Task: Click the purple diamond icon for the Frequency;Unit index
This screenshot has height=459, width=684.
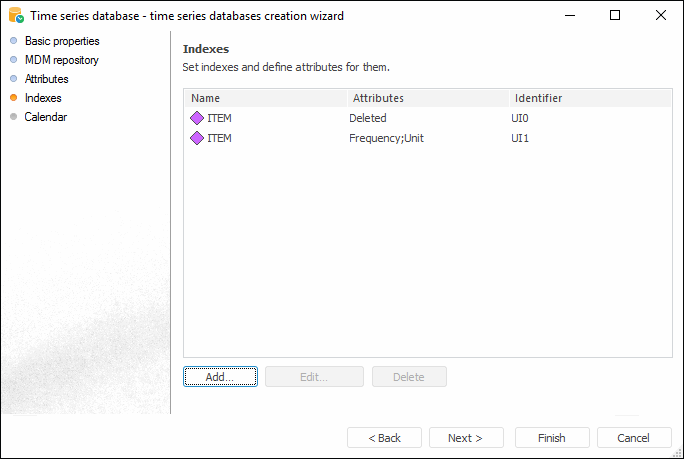Action: coord(197,138)
